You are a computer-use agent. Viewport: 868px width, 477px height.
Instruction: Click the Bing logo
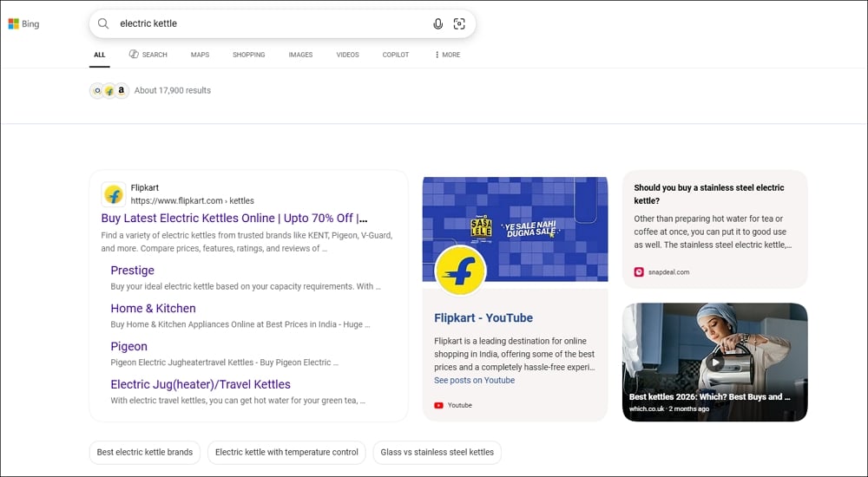coord(23,23)
